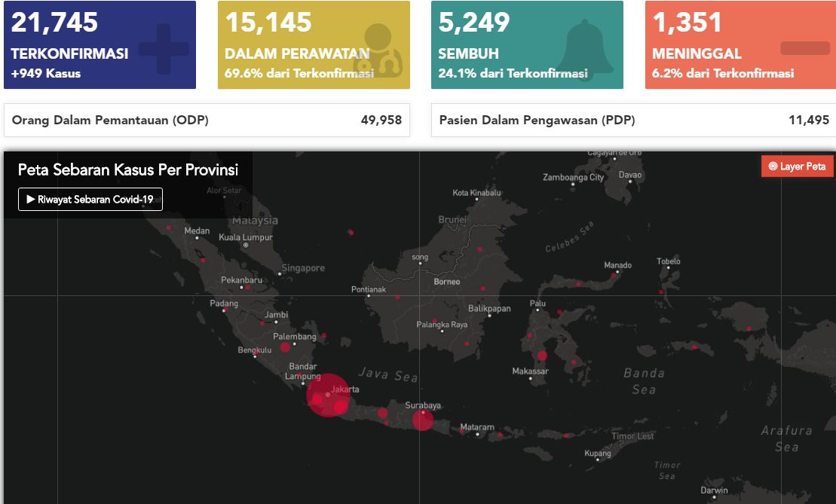Click the red marker near Mataram
Screen dimensions: 836x504
coord(462,432)
